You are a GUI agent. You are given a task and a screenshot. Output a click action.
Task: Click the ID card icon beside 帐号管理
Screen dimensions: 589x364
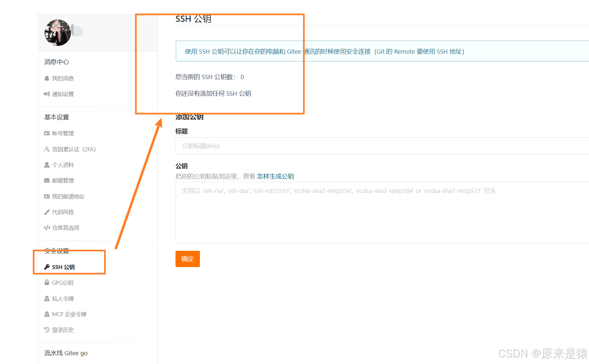(x=47, y=133)
